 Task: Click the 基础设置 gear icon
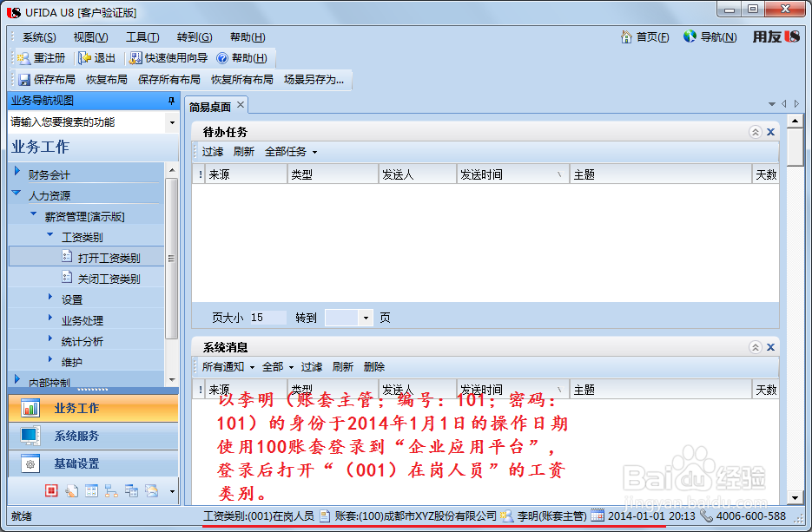(30, 463)
